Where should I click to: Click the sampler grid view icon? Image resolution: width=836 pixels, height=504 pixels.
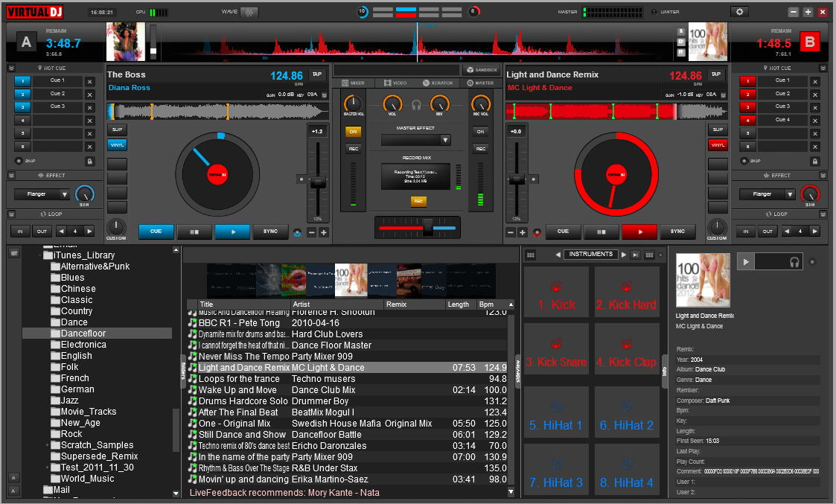531,255
